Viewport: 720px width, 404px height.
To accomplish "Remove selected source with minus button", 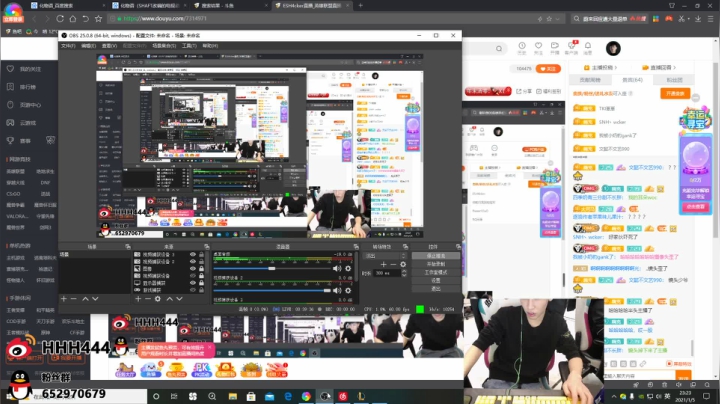I will click(x=147, y=299).
